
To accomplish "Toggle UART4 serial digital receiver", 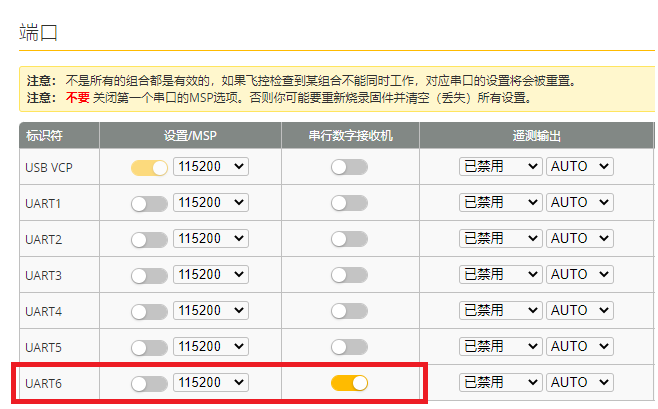I will [x=349, y=311].
